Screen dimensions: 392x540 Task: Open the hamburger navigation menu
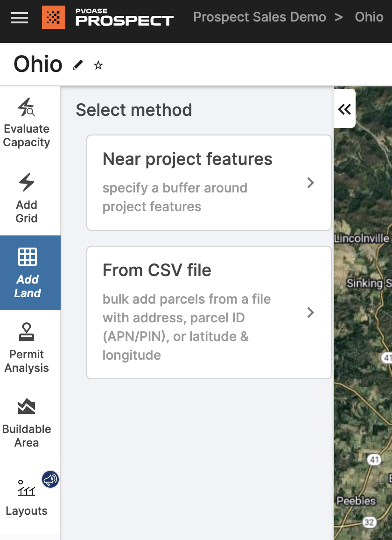(x=19, y=18)
